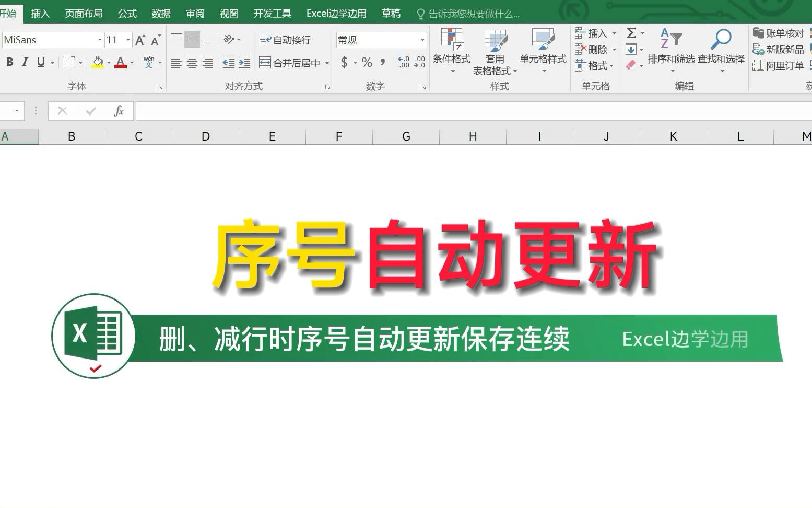Switch to the 开发工具 ribbon tab
This screenshot has height=508, width=812.
272,13
